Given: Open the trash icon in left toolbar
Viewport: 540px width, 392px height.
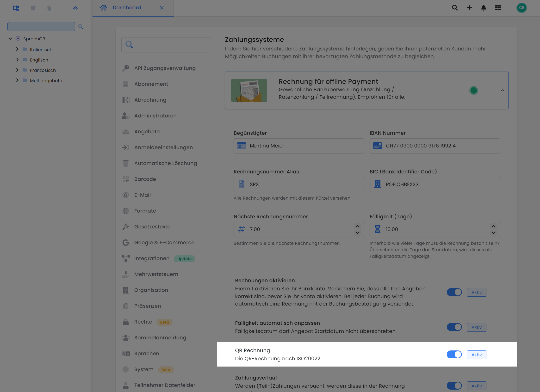Looking at the screenshot, I should tap(49, 8).
